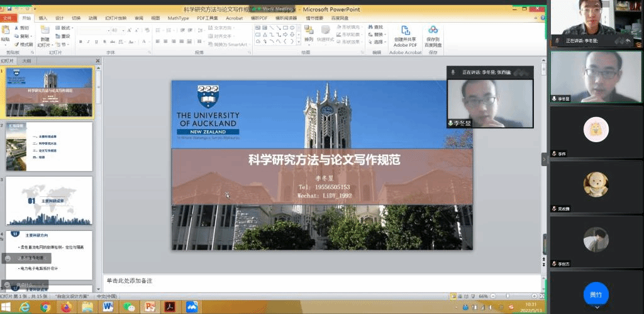Expand the shapes gallery with the more arrow
The width and height of the screenshot is (644, 314).
click(299, 42)
